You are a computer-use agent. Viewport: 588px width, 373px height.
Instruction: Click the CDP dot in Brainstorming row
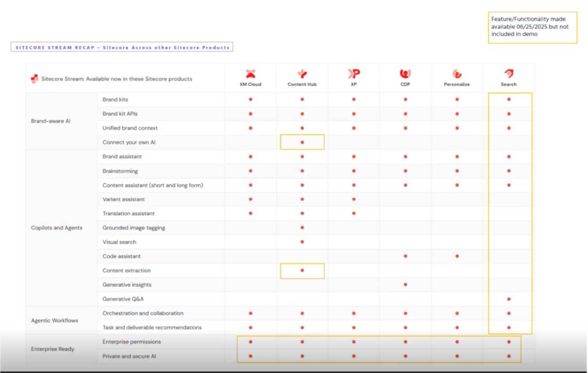(x=406, y=171)
